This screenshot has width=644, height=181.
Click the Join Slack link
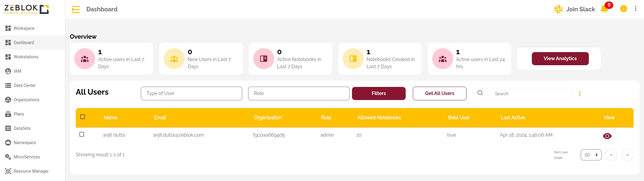574,9
